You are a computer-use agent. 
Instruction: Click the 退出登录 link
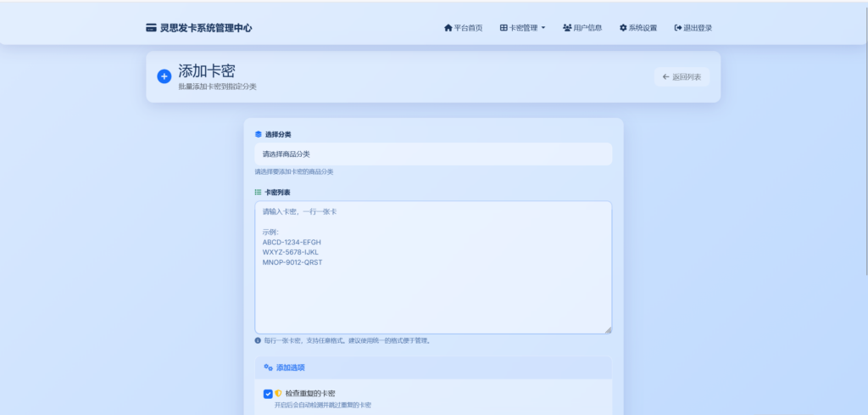(x=698, y=28)
